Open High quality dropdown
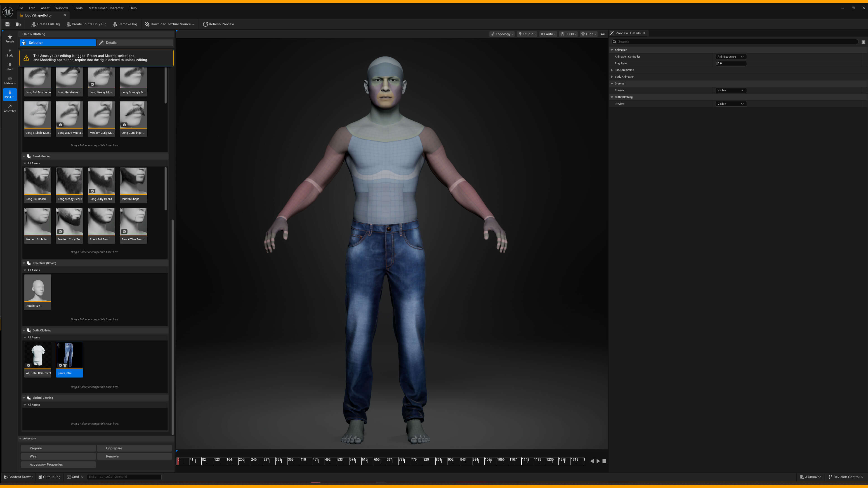Image resolution: width=868 pixels, height=488 pixels. pyautogui.click(x=589, y=34)
